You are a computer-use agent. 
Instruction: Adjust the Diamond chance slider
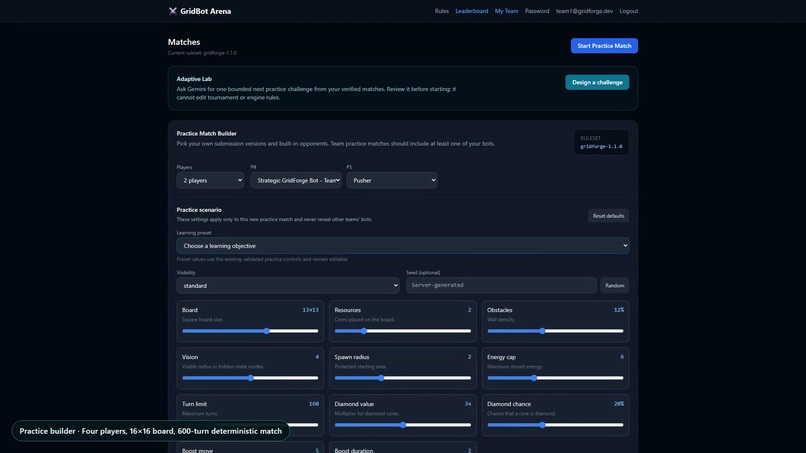[555, 425]
